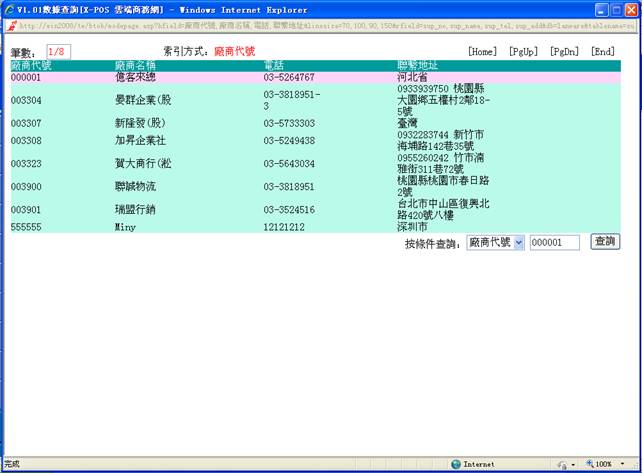Open the security icon dropdown arrow in status bar

point(573,464)
